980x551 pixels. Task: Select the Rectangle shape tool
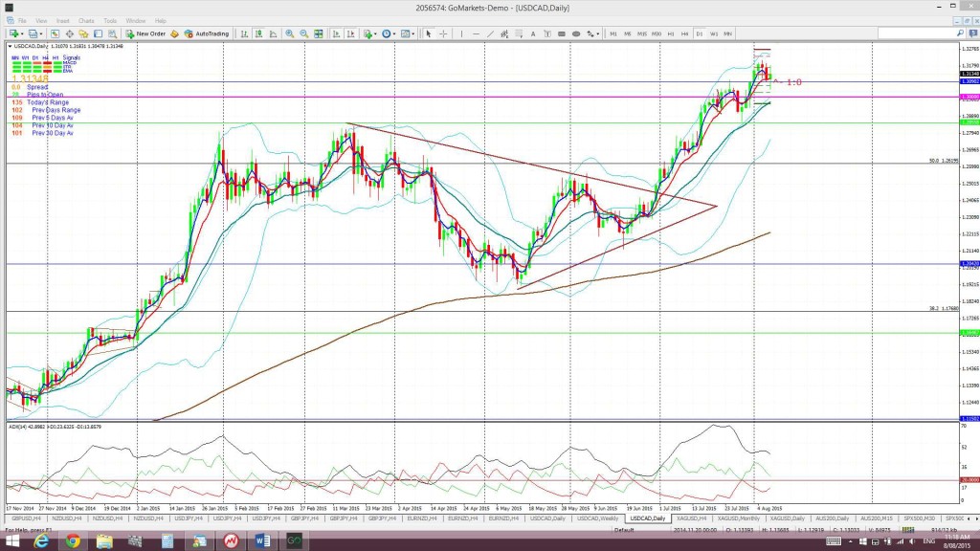tap(562, 33)
